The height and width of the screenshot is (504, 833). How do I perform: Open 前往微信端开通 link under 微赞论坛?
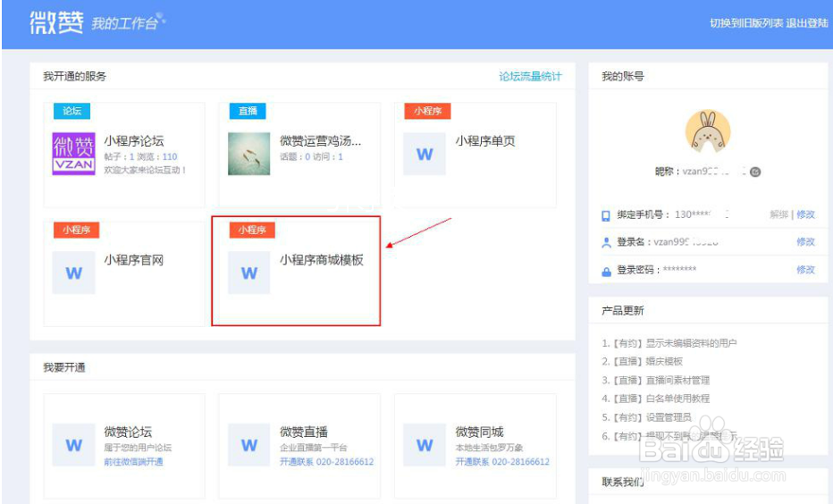(133, 462)
